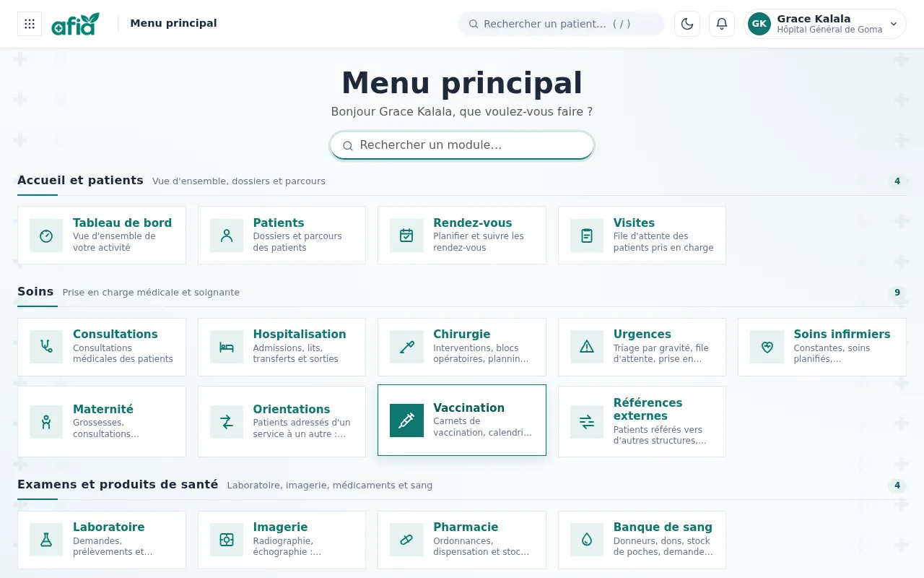The width and height of the screenshot is (924, 578).
Task: Open the Vaccination module title
Action: (469, 407)
